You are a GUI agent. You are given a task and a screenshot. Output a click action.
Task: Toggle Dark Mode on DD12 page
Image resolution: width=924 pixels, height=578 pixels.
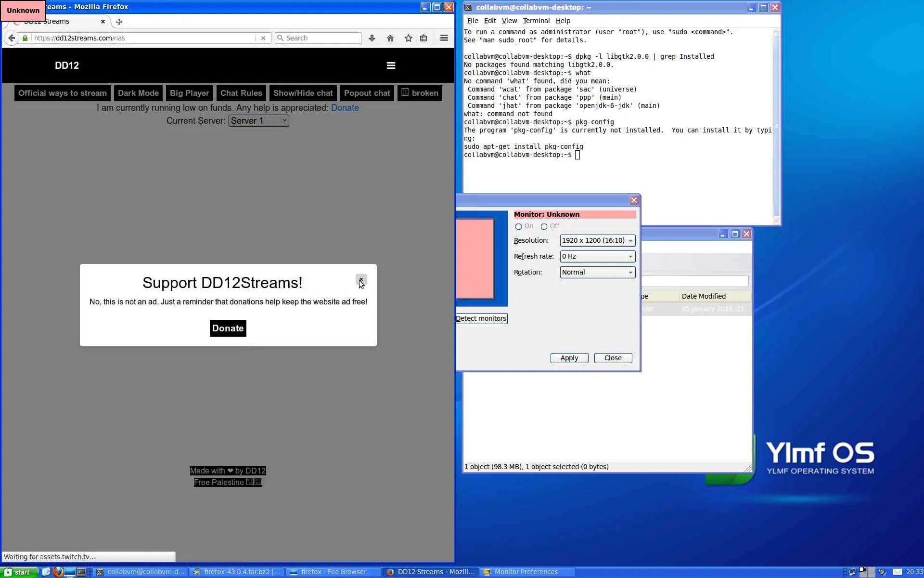pyautogui.click(x=138, y=93)
